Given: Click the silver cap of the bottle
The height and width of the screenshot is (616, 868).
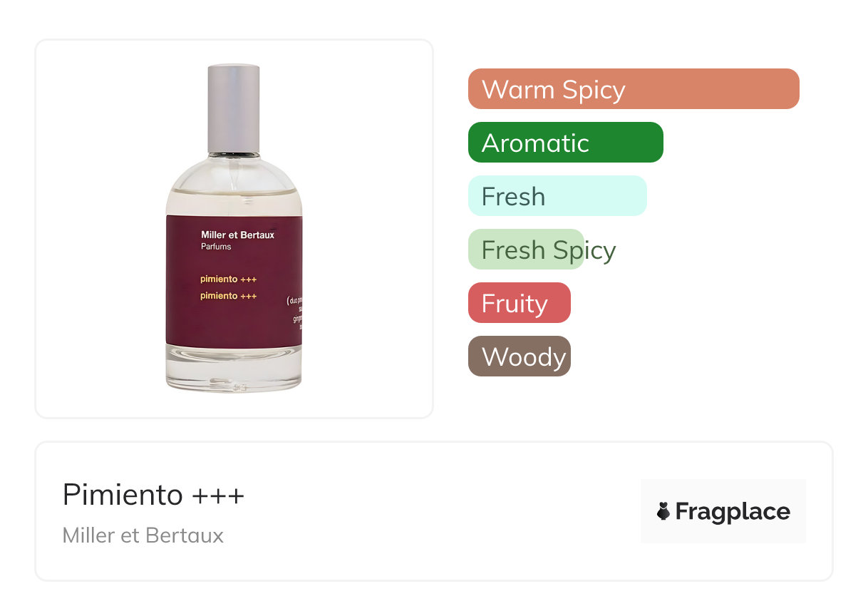Looking at the screenshot, I should click(x=234, y=108).
